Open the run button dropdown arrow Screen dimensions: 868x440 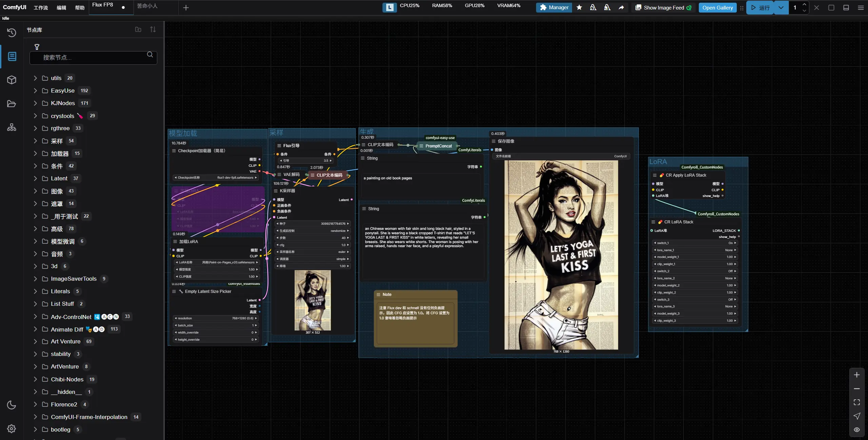(x=781, y=7)
